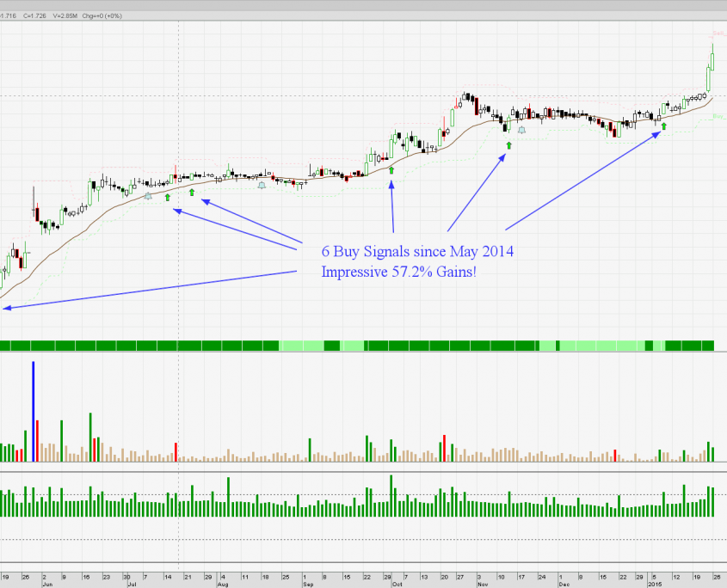
Task: Click the alert bell icon in November
Action: [x=521, y=130]
